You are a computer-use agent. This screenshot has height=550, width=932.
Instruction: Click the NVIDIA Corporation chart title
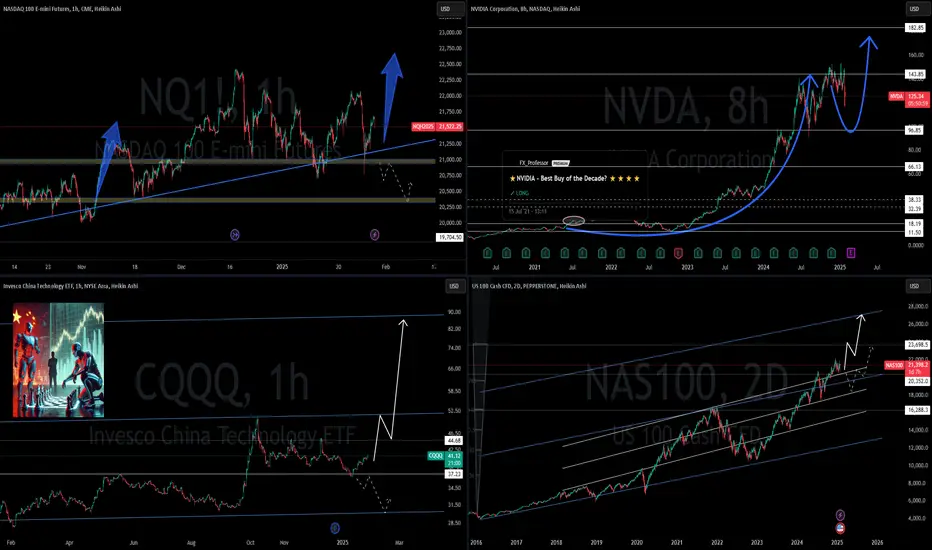coord(525,9)
